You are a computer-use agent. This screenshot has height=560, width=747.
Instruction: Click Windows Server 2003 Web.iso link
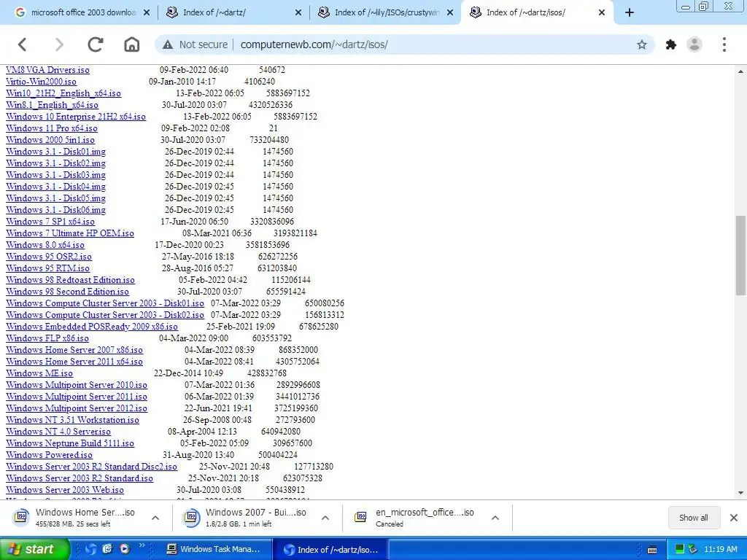click(x=65, y=490)
